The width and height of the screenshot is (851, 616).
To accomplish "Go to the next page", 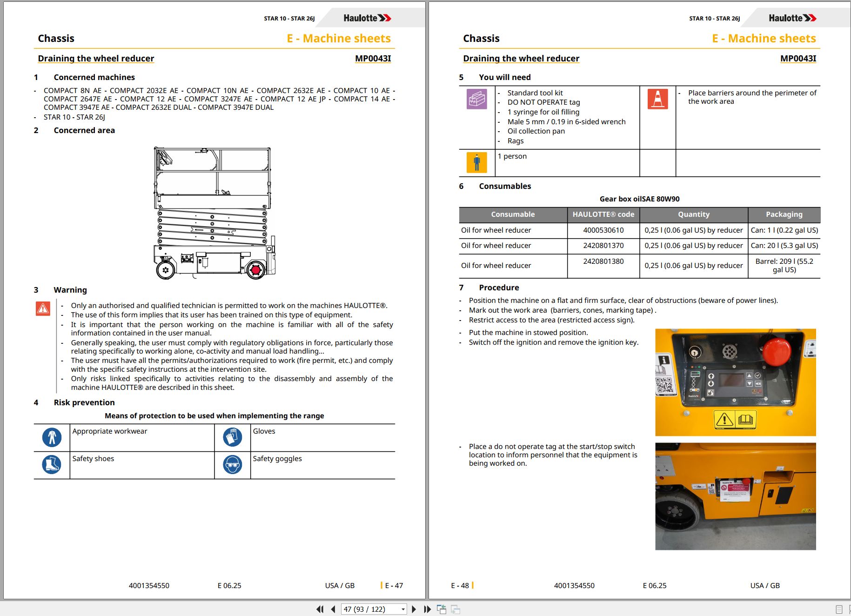I will tap(414, 609).
